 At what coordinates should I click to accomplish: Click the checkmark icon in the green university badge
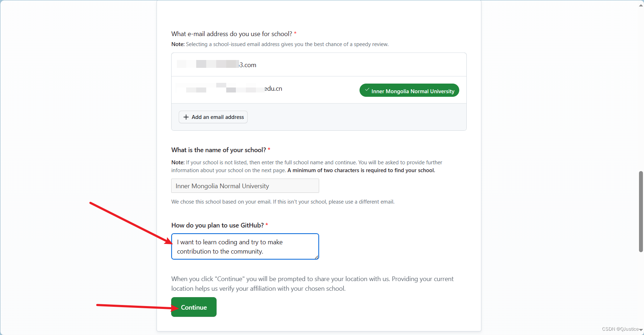coord(367,90)
